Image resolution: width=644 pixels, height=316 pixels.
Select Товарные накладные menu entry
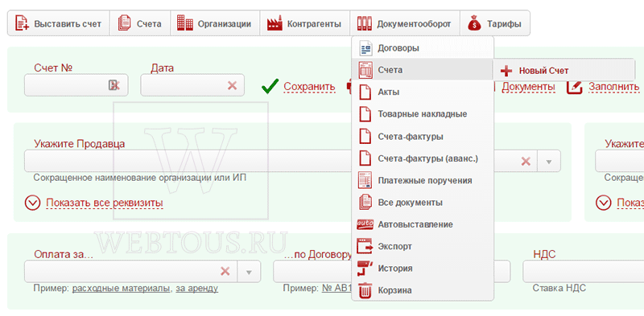pyautogui.click(x=423, y=114)
